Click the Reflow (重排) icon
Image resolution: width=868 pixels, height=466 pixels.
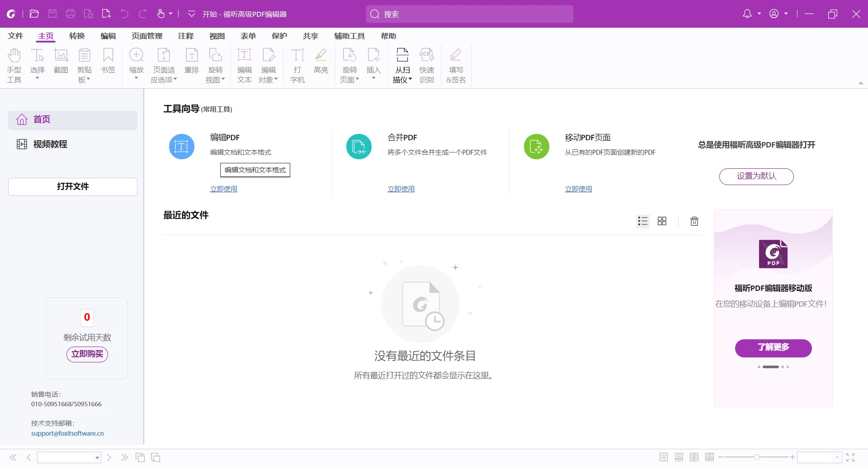[192, 61]
